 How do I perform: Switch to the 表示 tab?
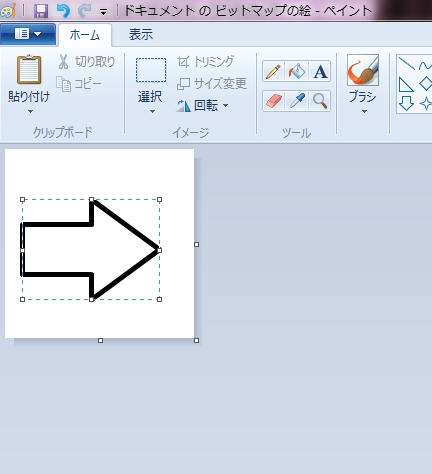coord(141,35)
